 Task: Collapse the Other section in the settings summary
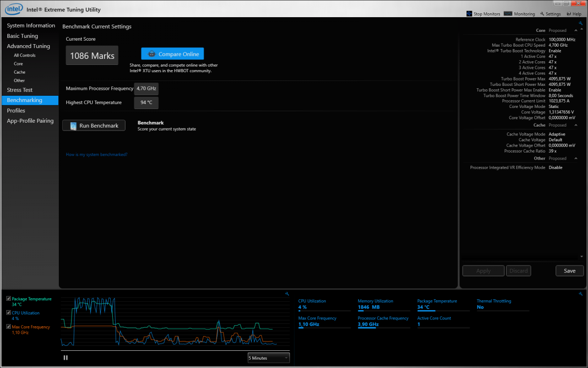point(576,158)
